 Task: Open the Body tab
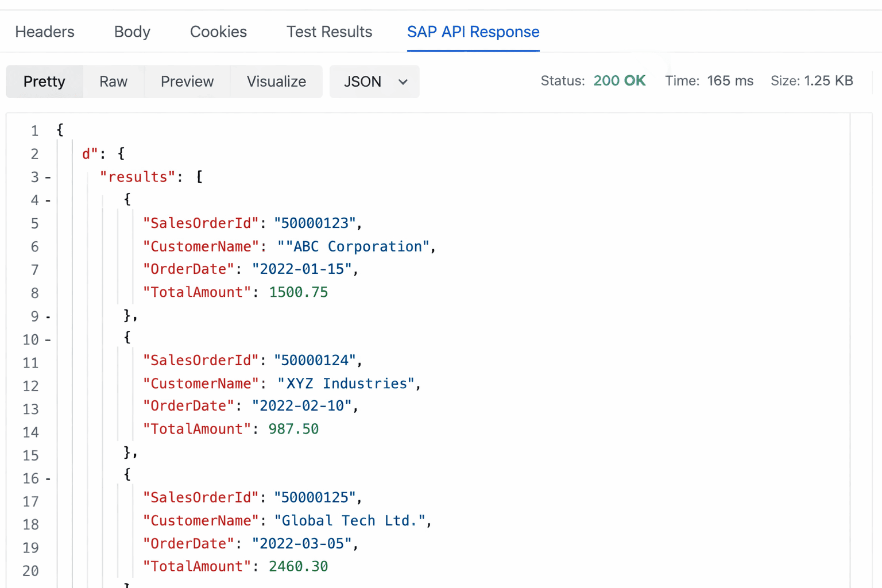(x=131, y=32)
